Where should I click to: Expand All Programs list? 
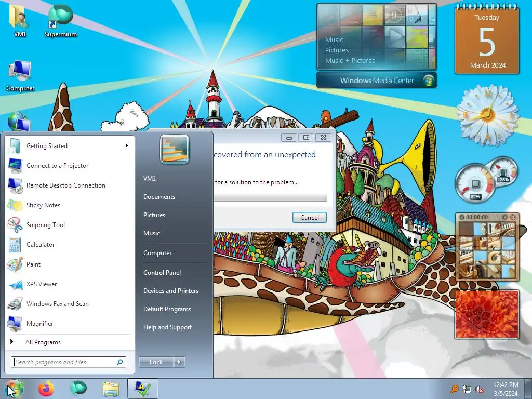[x=43, y=342]
